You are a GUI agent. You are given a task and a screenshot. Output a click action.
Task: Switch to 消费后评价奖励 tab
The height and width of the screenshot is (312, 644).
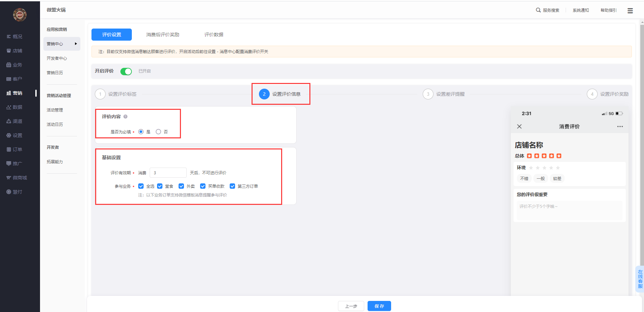[163, 35]
